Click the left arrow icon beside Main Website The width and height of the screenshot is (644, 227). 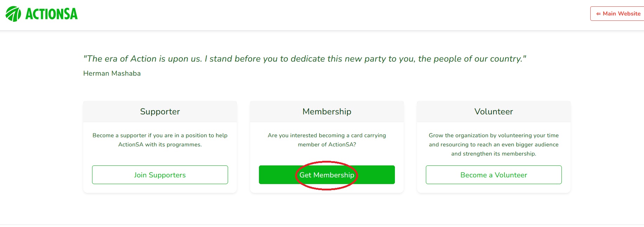pos(598,14)
